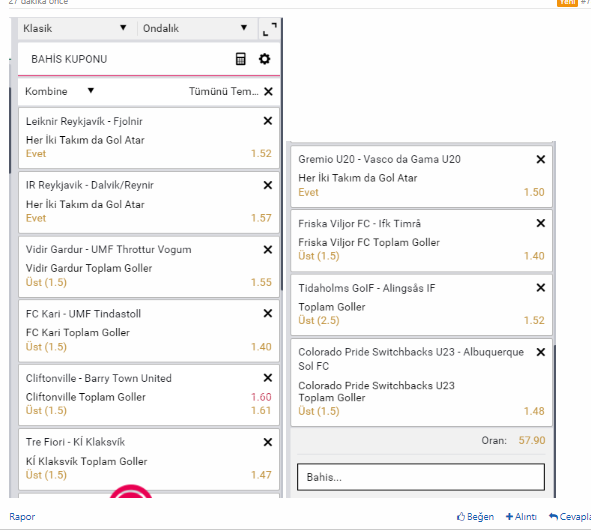Image resolution: width=591 pixels, height=530 pixels.
Task: Click the BAHİS KUPONU header
Action: (x=69, y=59)
